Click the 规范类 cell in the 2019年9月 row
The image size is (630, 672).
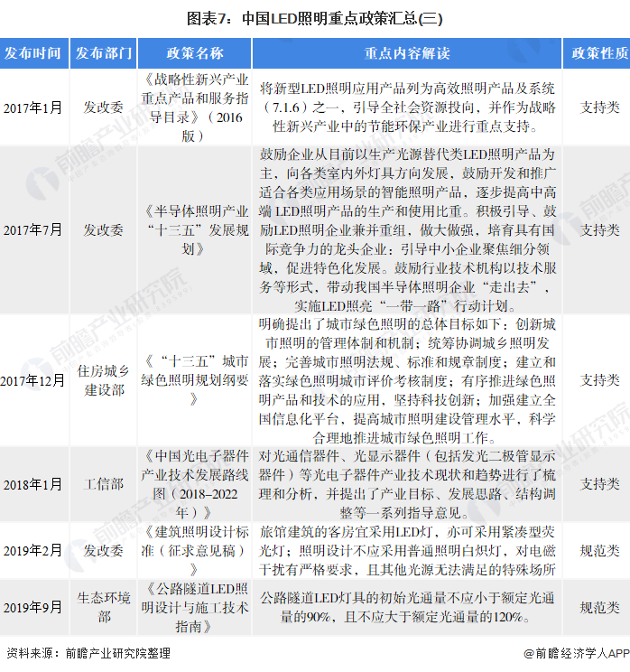[599, 607]
